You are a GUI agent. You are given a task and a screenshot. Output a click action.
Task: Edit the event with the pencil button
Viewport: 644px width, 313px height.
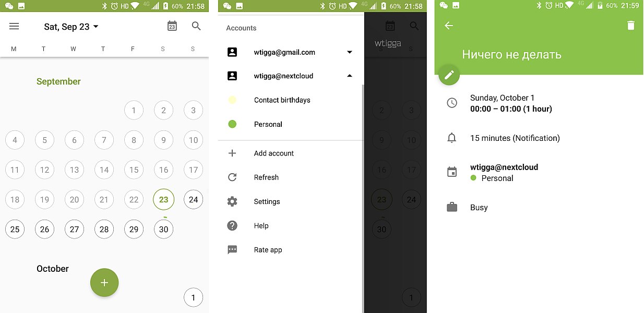(x=449, y=75)
